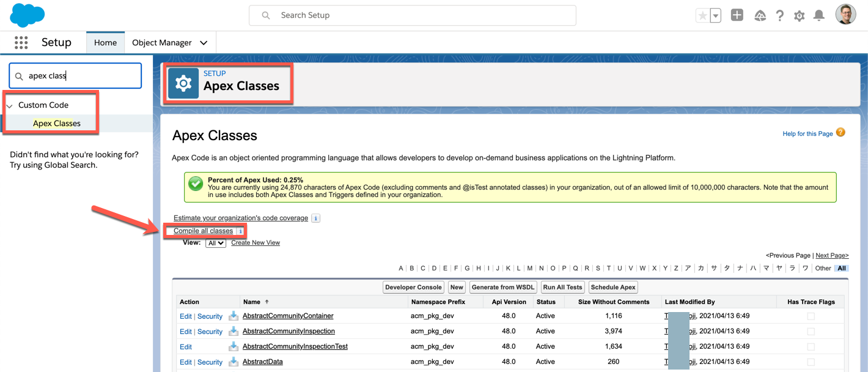Open the Global Actions plus icon
868x372 pixels.
coord(737,15)
